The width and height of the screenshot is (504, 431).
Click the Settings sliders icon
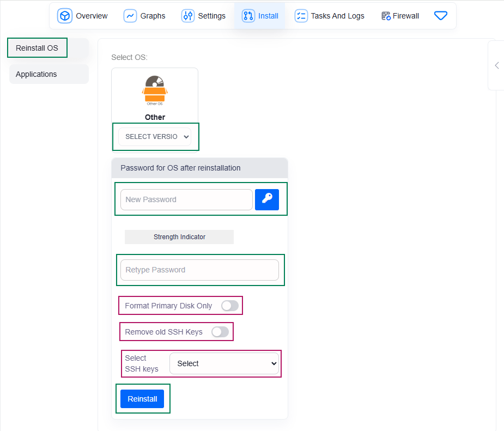(x=188, y=16)
